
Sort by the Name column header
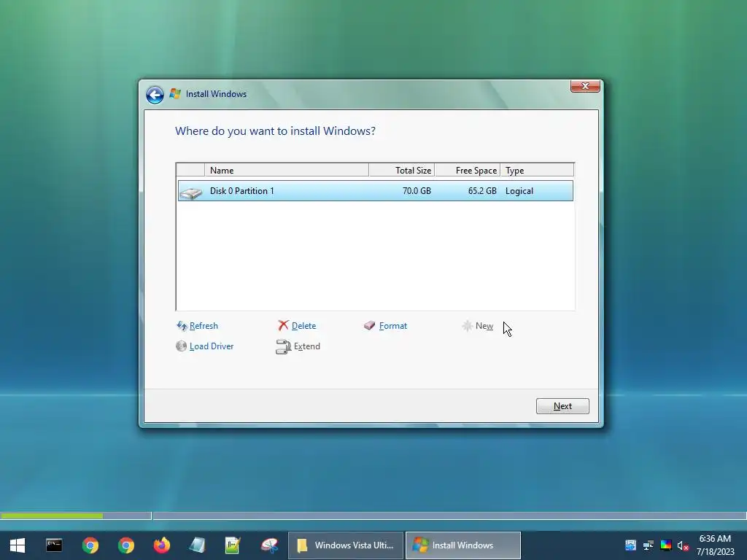286,170
